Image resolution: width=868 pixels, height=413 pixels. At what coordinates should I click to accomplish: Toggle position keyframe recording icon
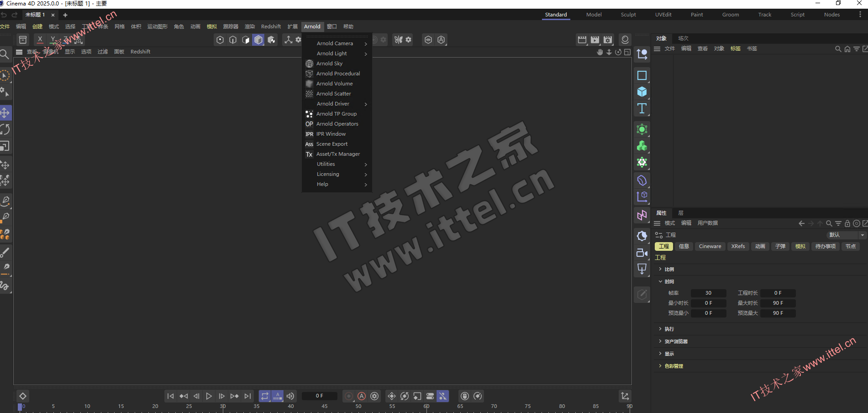click(x=392, y=396)
